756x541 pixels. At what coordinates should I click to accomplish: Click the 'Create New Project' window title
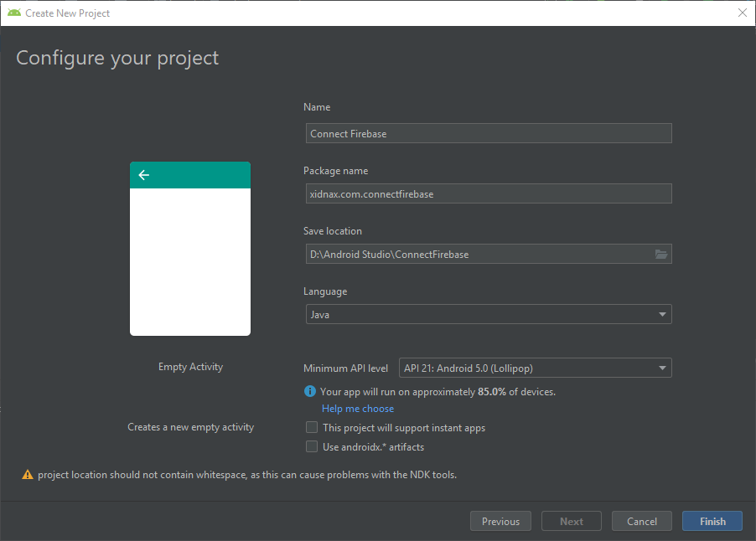(68, 13)
